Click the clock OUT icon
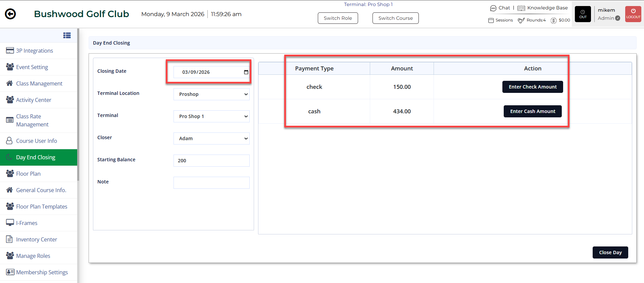The image size is (644, 283). click(x=583, y=14)
